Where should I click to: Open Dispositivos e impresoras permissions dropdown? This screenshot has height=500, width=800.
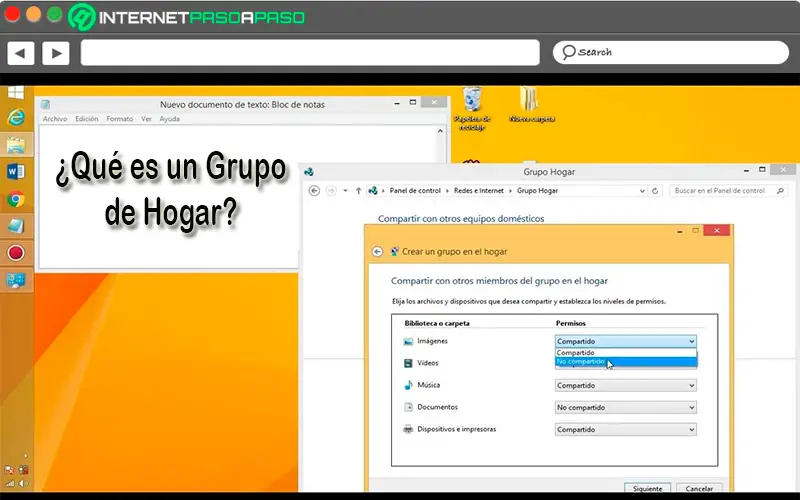(x=626, y=430)
